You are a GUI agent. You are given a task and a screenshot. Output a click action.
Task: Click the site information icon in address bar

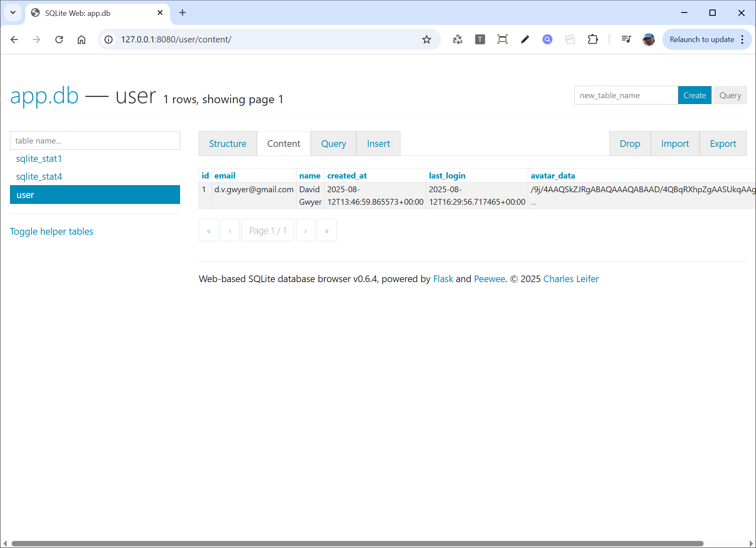click(109, 40)
